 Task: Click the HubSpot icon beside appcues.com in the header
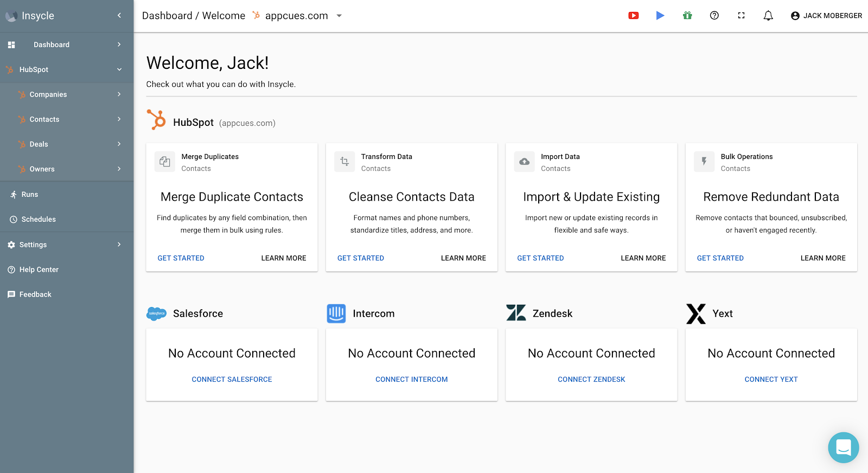(x=256, y=15)
